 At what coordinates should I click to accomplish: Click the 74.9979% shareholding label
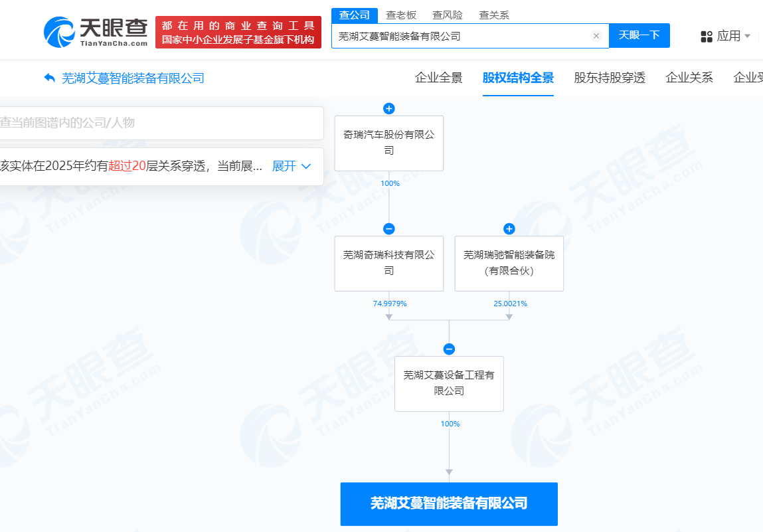390,304
